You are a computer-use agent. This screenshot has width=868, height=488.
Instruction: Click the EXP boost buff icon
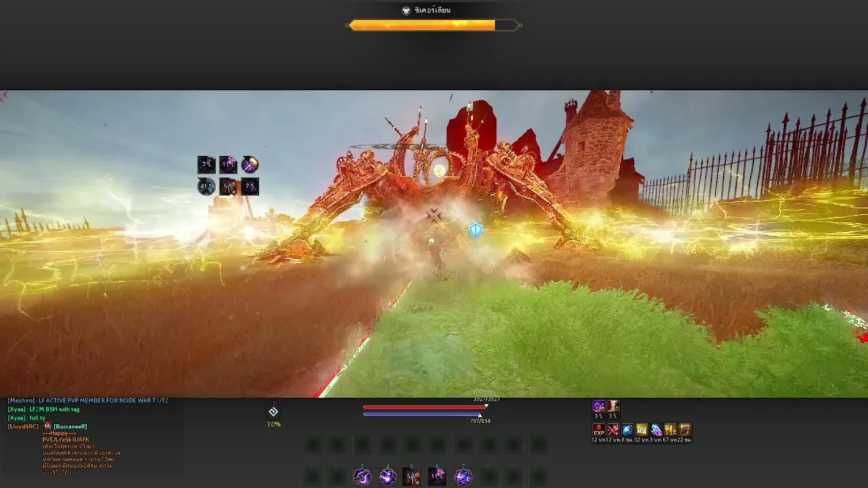coord(599,430)
